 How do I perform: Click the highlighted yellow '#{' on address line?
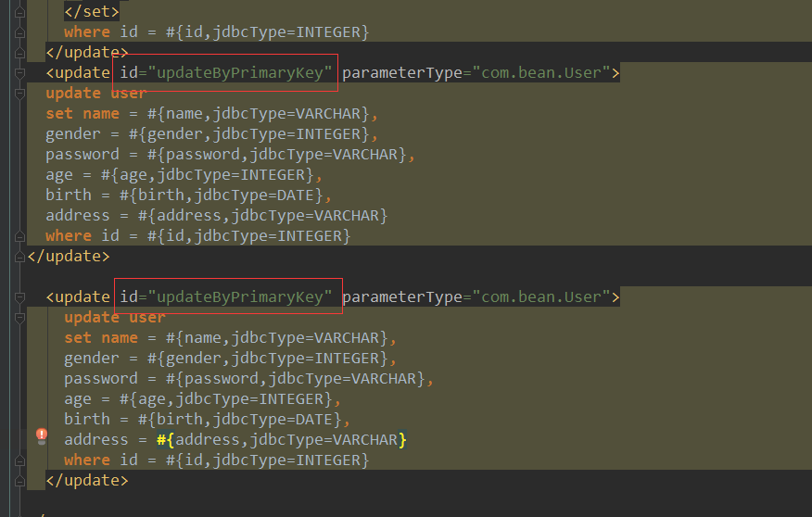coord(166,440)
